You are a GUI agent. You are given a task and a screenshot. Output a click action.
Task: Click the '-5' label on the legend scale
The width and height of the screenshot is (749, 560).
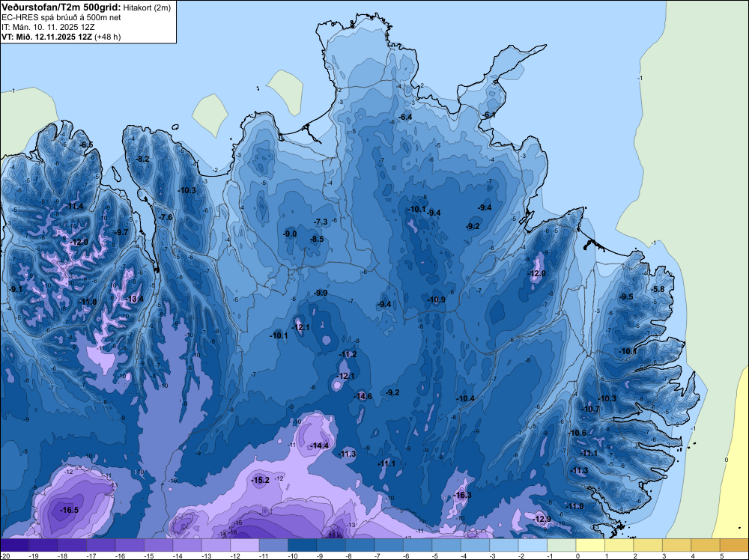pyautogui.click(x=437, y=556)
